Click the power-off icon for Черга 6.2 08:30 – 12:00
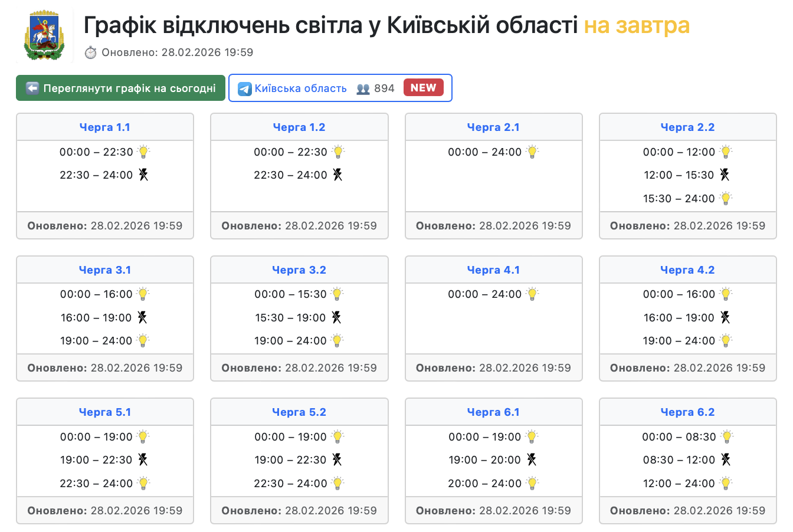 726,459
